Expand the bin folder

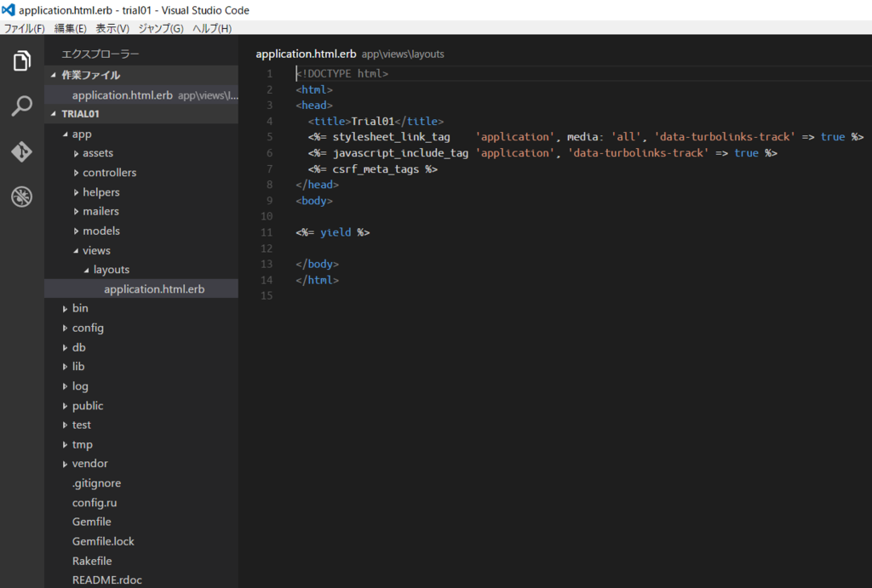[65, 308]
